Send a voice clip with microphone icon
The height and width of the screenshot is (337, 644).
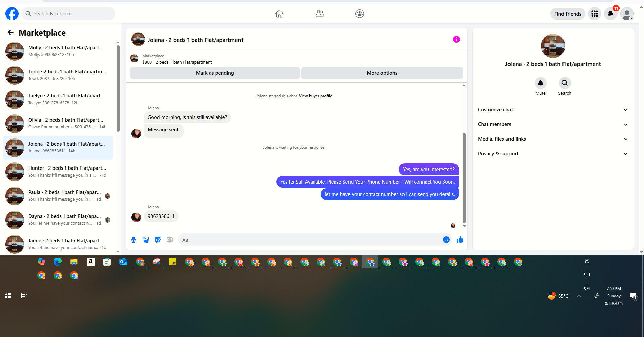[x=133, y=240]
